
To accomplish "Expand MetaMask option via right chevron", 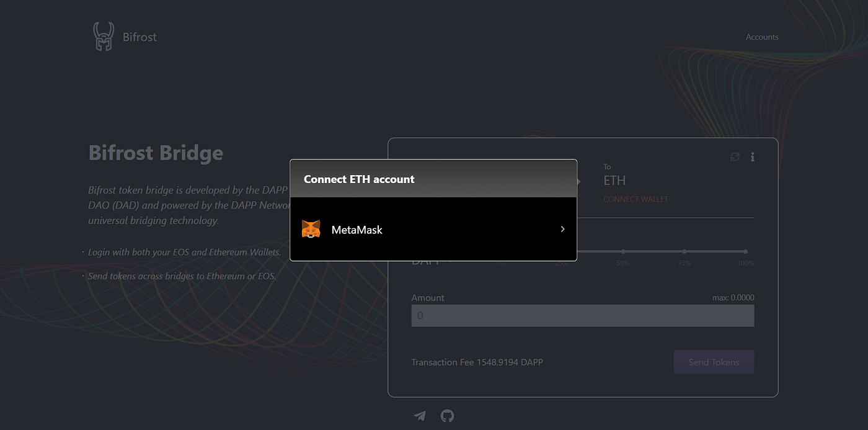I will 562,229.
